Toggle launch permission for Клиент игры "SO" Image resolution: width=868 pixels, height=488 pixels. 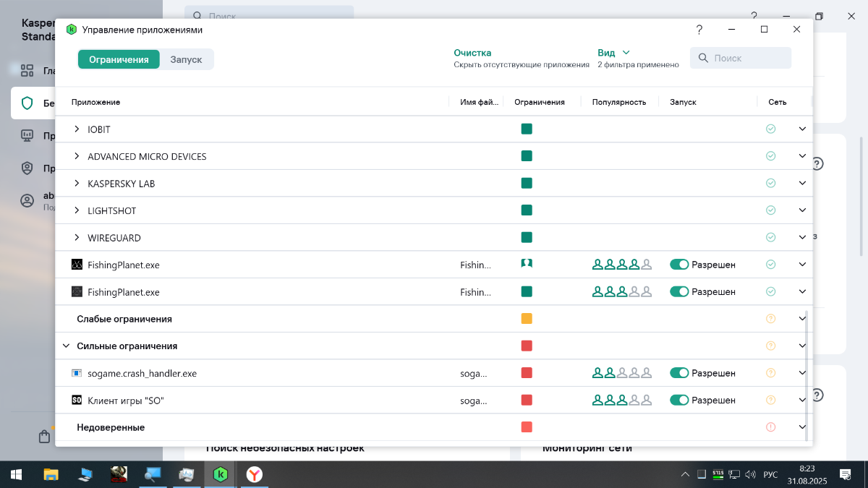[x=679, y=400]
